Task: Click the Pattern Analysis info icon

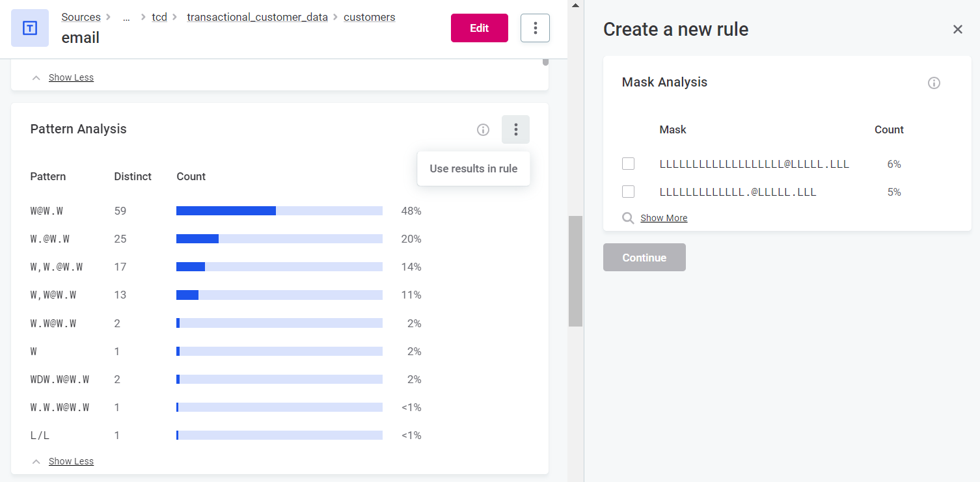Action: (483, 129)
